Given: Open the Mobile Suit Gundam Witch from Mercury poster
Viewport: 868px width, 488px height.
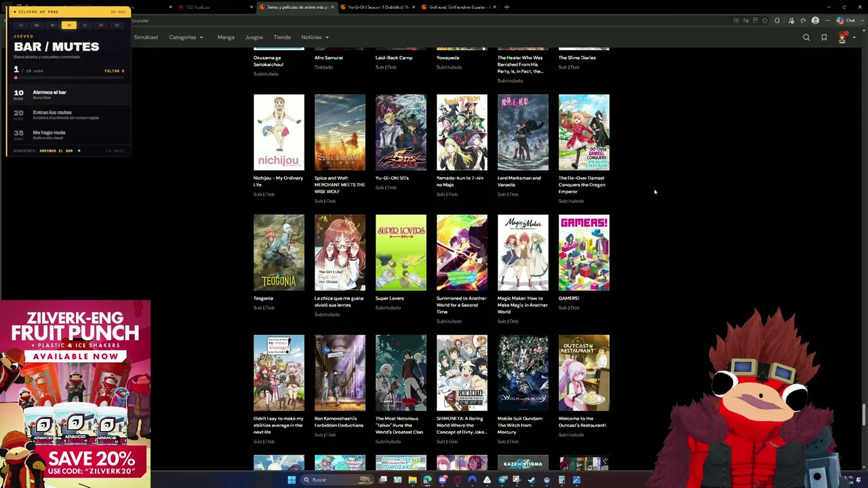Looking at the screenshot, I should click(523, 373).
